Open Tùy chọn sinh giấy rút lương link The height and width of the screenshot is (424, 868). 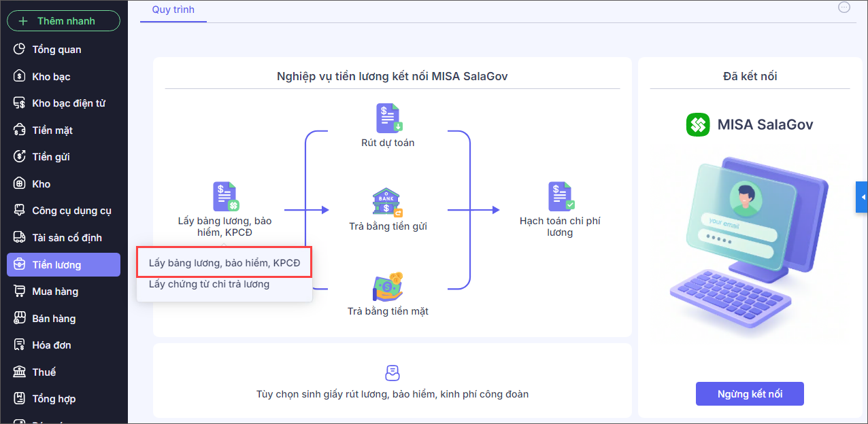tap(393, 394)
